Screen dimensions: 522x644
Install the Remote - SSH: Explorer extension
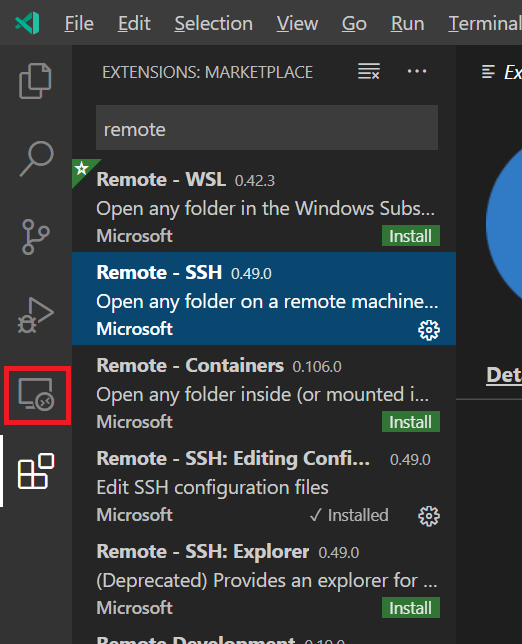tap(411, 608)
